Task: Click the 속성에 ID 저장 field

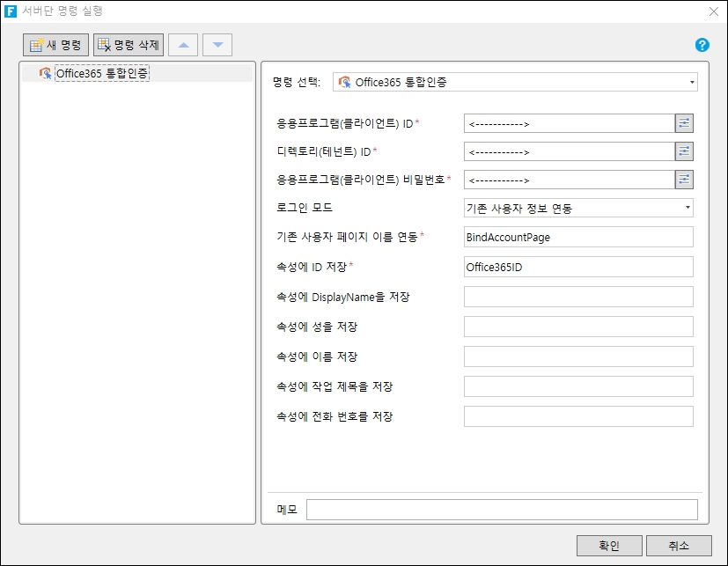Action: pyautogui.click(x=578, y=267)
